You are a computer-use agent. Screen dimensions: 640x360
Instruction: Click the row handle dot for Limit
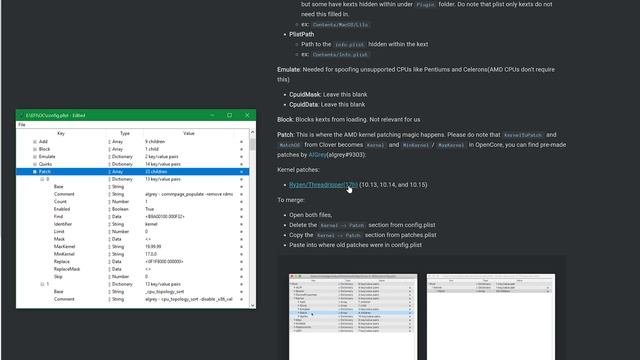point(241,231)
